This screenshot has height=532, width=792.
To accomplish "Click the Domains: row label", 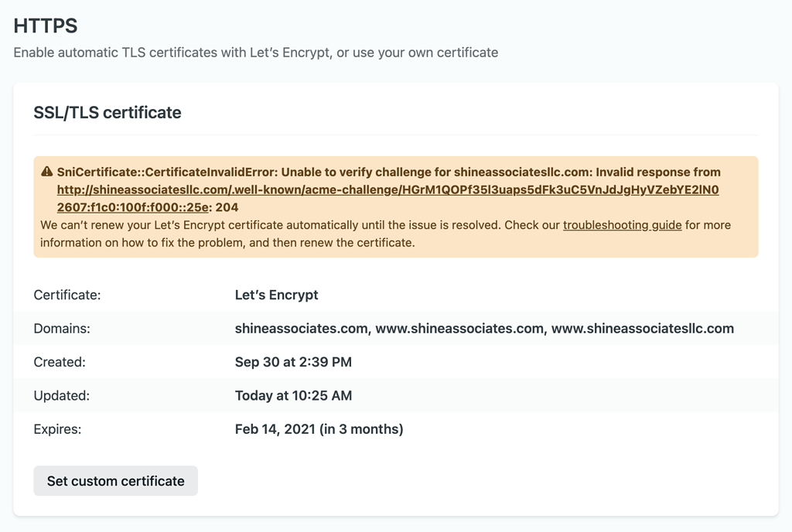I will pyautogui.click(x=62, y=329).
